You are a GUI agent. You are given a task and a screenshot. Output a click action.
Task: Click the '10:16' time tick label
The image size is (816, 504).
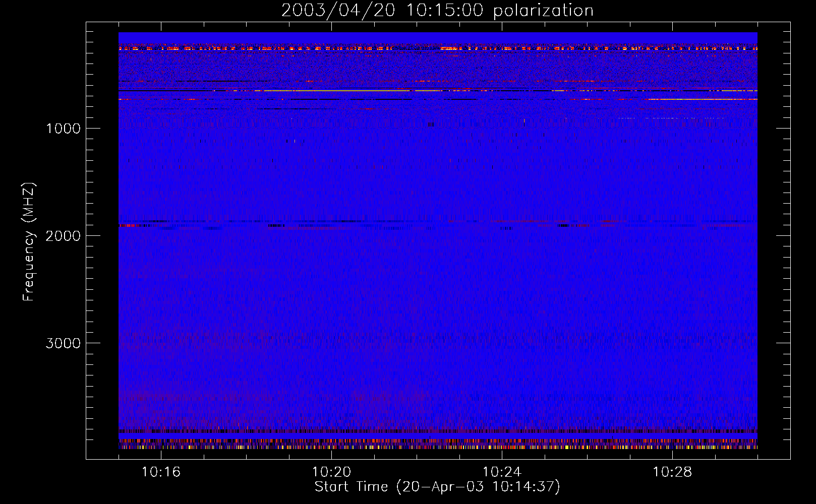coord(161,472)
